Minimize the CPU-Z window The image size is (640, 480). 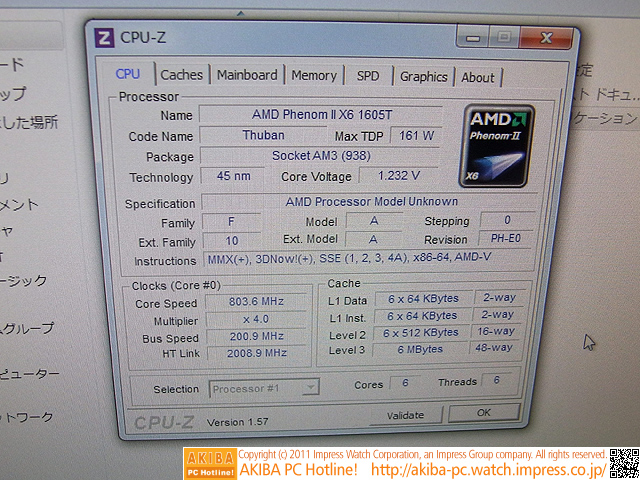point(473,38)
